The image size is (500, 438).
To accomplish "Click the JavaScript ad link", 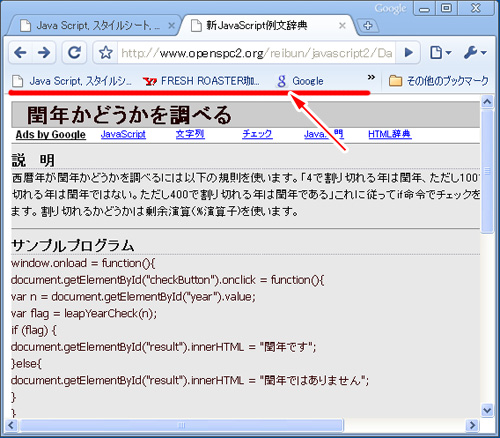I will pos(123,134).
